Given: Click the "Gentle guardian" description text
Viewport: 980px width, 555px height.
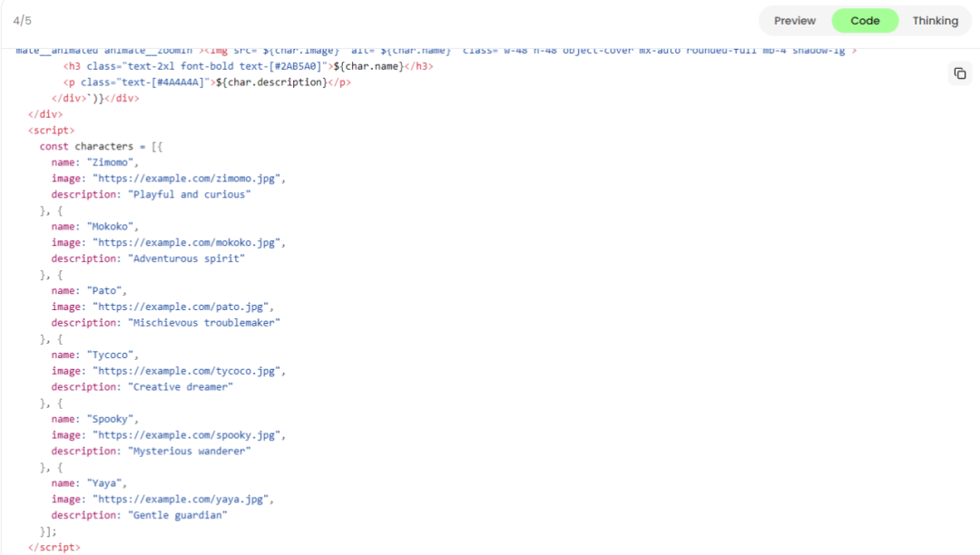Looking at the screenshot, I should click(177, 515).
